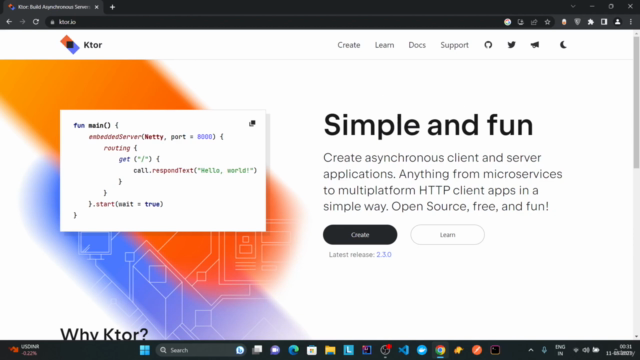Click the shield extension icon
Screen dimensions: 640x360
coord(577,22)
